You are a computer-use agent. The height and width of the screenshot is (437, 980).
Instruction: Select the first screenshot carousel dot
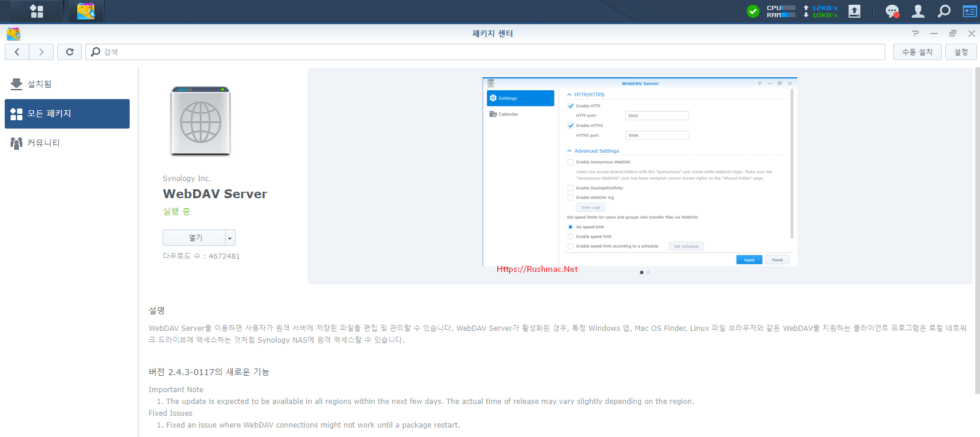pos(642,272)
